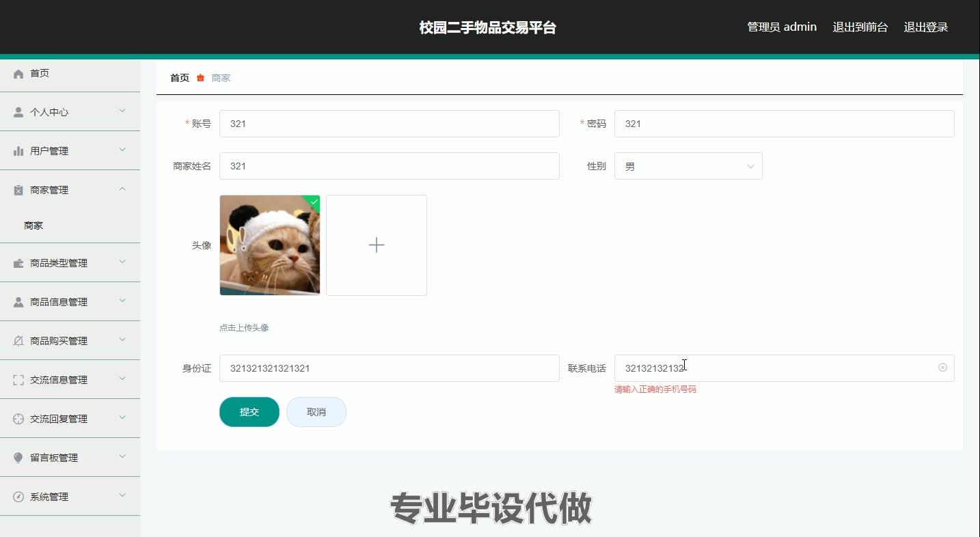Image resolution: width=980 pixels, height=537 pixels.
Task: Open the 用户管理 sidebar menu label
Action: click(49, 152)
